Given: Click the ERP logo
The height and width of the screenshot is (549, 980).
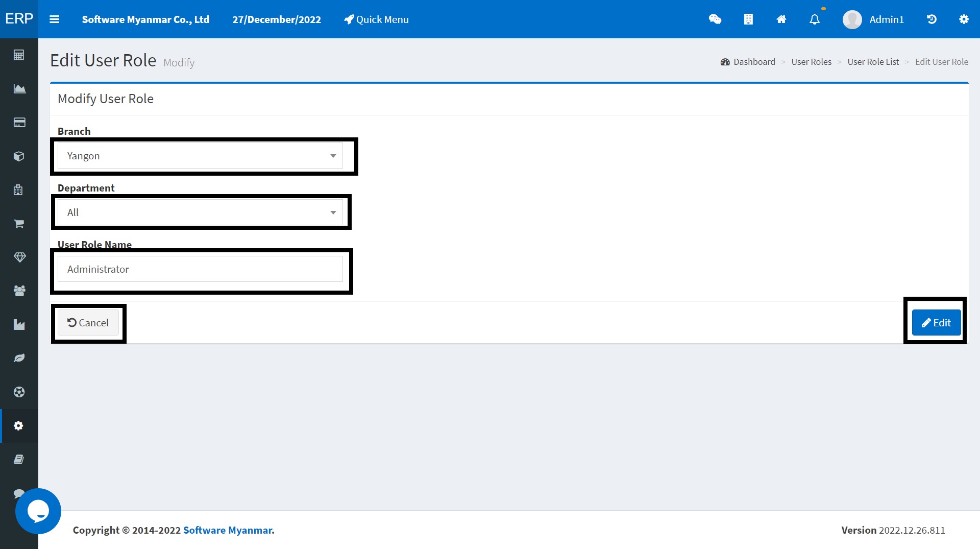Looking at the screenshot, I should point(19,19).
